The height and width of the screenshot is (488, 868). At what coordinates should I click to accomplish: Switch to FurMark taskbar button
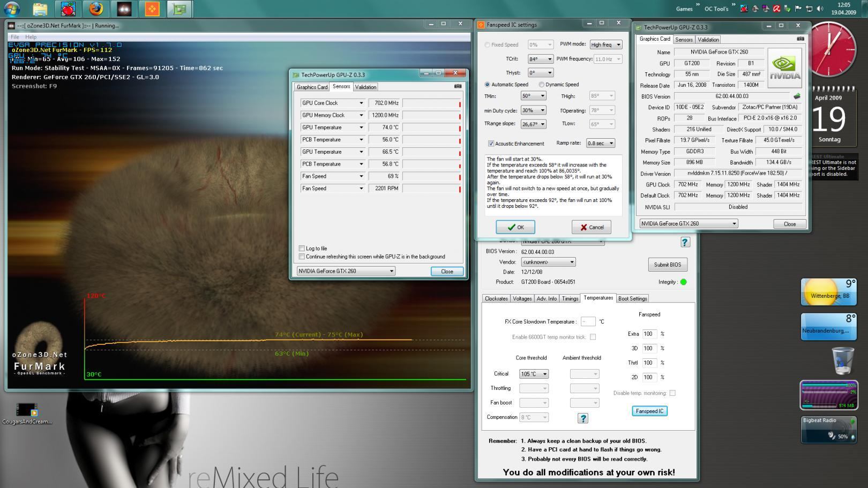(124, 9)
